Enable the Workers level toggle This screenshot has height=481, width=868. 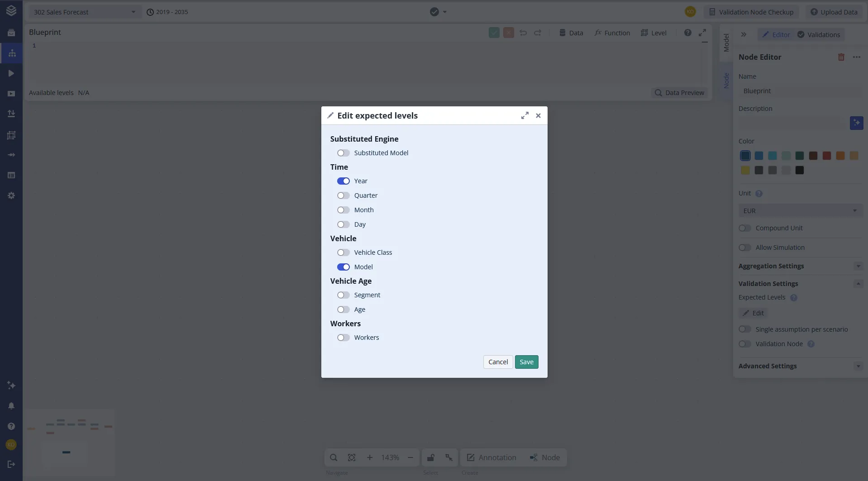click(x=343, y=338)
